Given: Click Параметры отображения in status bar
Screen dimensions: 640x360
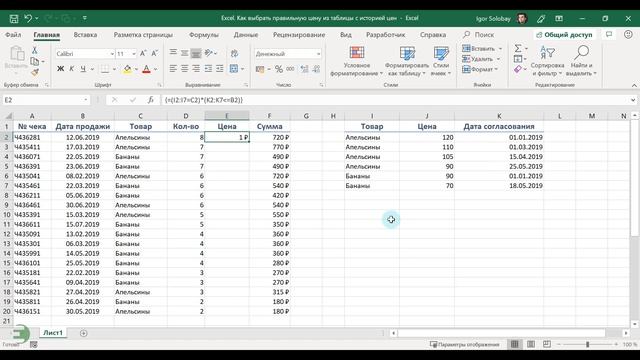Looking at the screenshot, I should [x=464, y=344].
